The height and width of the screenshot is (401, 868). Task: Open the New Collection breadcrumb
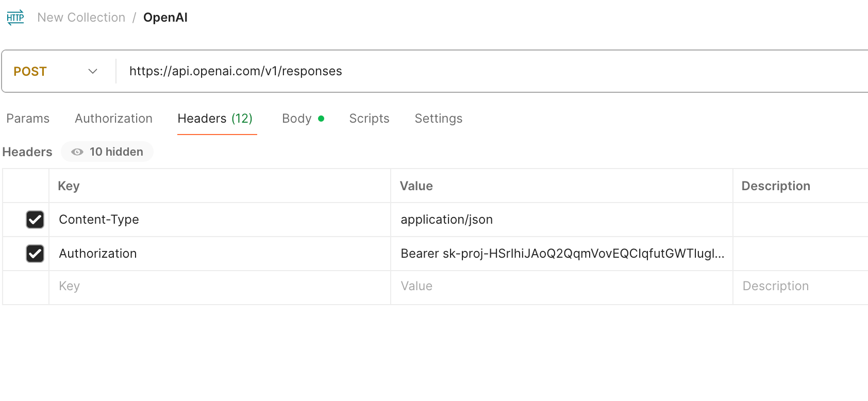pos(81,18)
